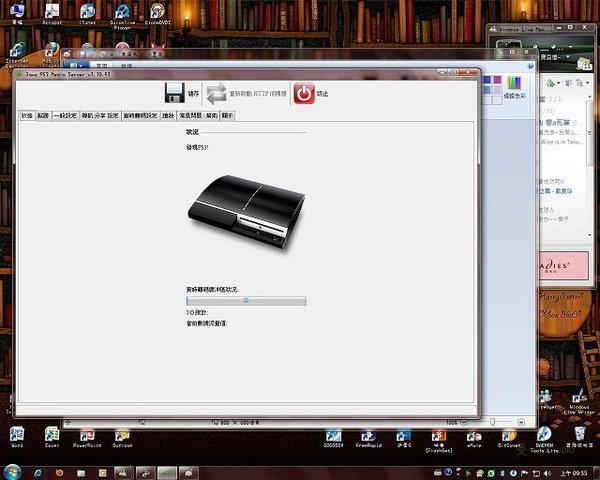Open Computer desktop icon
Image resolution: width=600 pixels, height=480 pixels.
pos(17,13)
